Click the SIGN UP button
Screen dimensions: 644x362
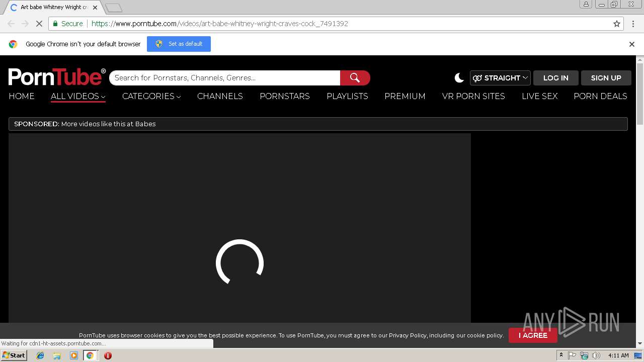(x=606, y=78)
